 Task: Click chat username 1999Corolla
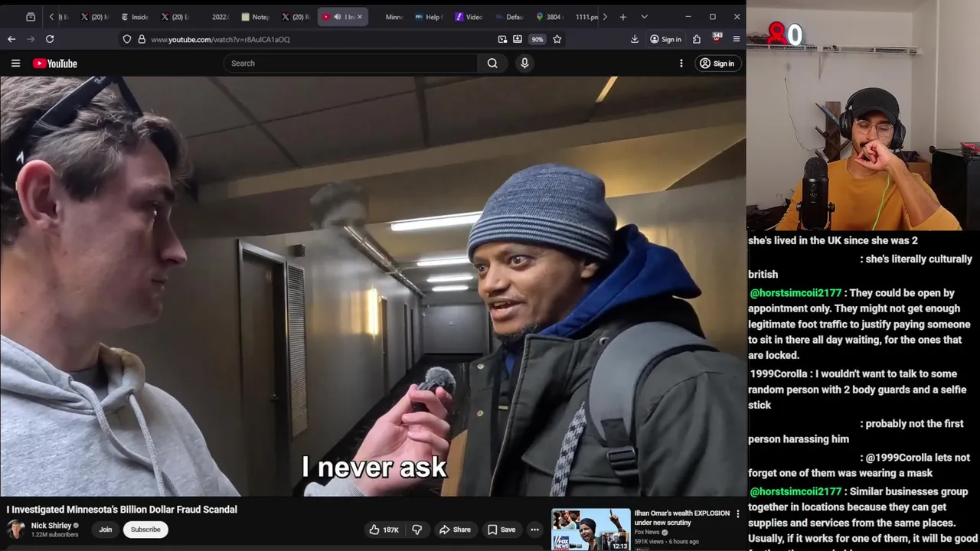778,374
